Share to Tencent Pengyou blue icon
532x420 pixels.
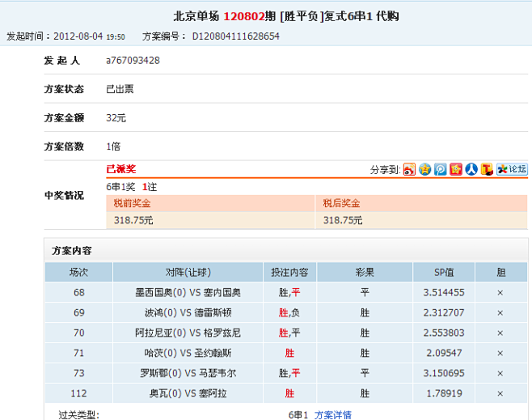tap(441, 169)
